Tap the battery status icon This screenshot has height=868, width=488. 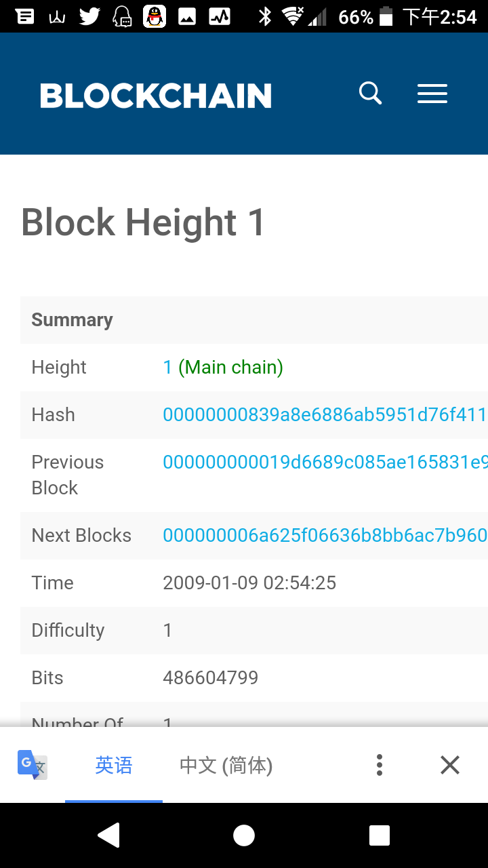(x=386, y=16)
